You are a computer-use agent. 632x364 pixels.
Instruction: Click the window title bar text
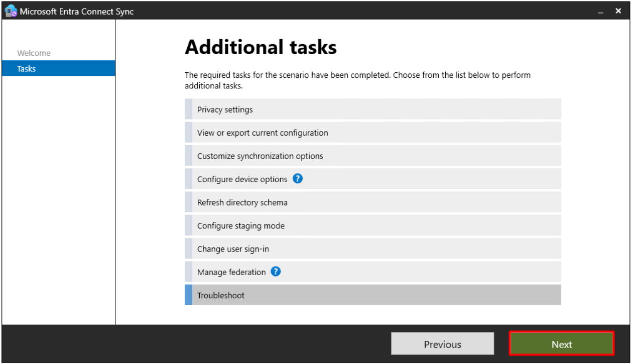[x=77, y=11]
